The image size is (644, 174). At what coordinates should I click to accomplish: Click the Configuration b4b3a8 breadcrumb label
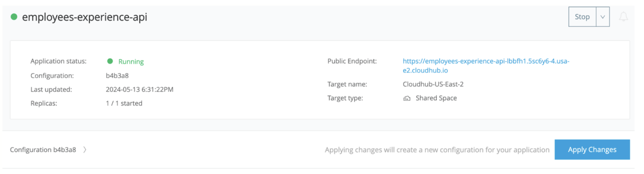(x=43, y=150)
